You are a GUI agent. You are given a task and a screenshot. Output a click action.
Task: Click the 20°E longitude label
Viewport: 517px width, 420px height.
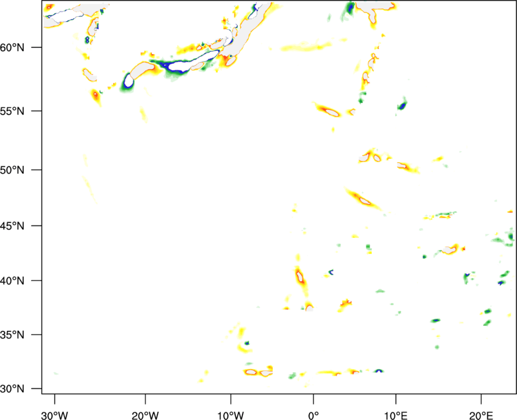(x=481, y=415)
